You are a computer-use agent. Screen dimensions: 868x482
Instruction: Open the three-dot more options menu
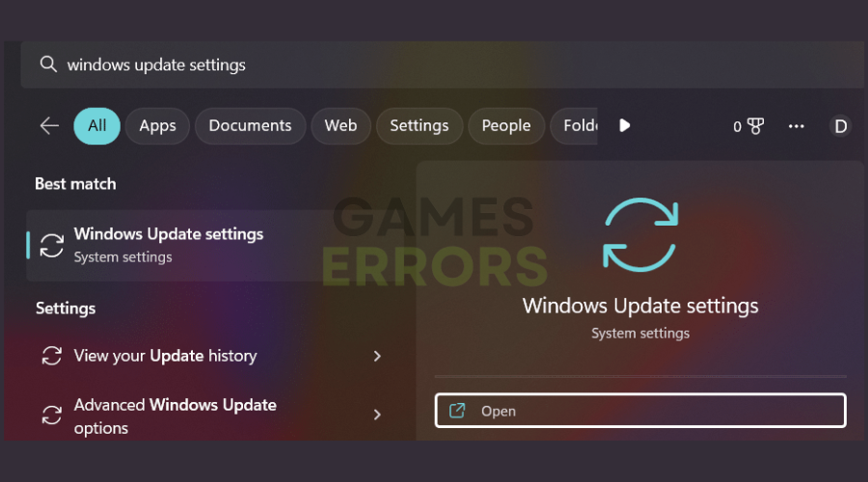[x=796, y=126]
